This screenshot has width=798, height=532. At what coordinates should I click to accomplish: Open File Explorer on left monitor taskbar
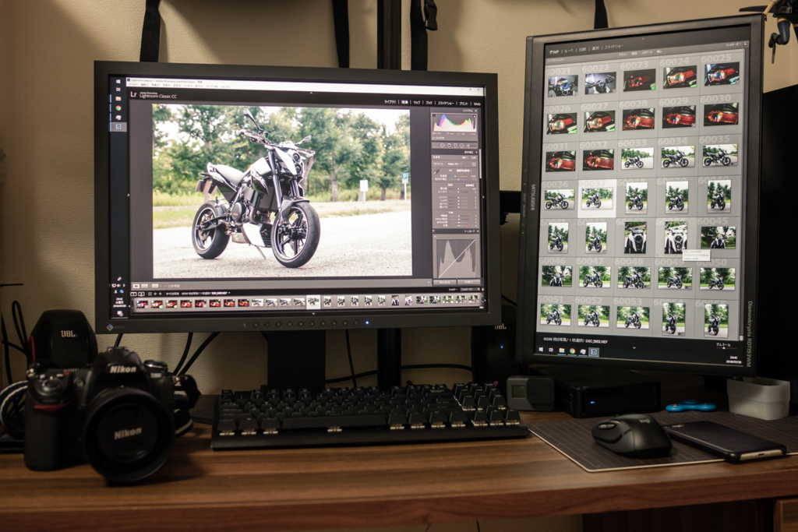pyautogui.click(x=118, y=98)
